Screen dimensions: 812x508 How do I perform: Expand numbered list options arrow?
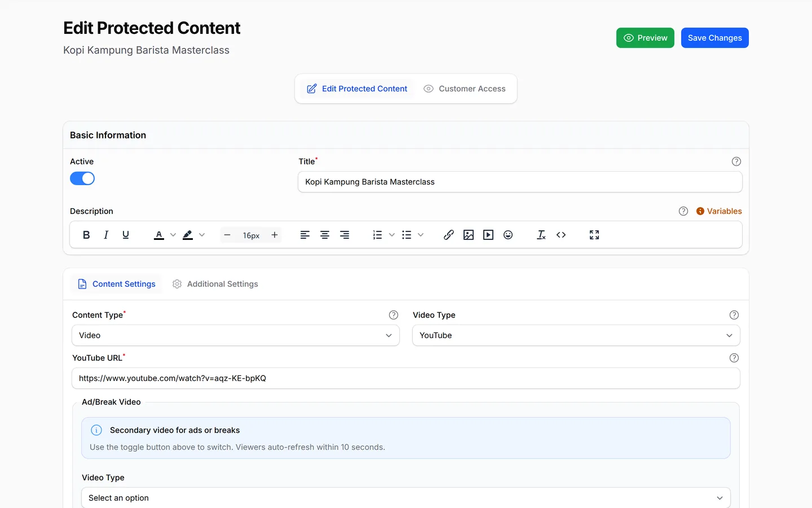[392, 235]
